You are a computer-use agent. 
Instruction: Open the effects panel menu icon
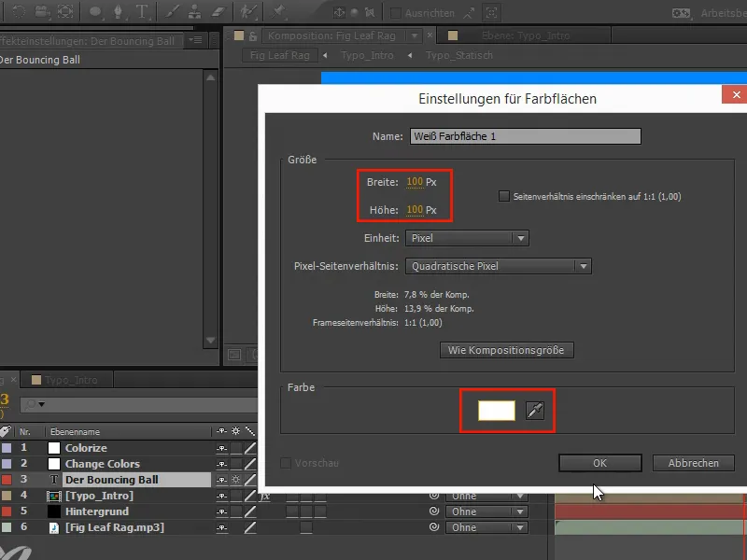(196, 40)
